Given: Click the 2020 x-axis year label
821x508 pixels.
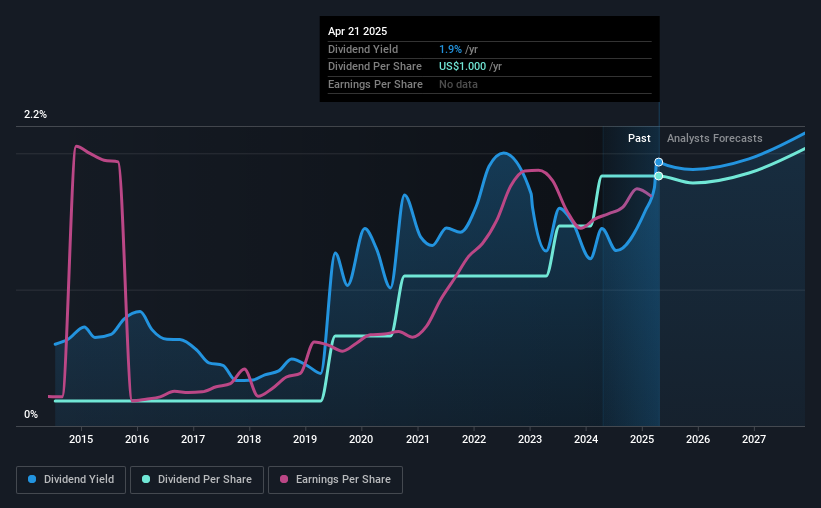Looking at the screenshot, I should [361, 439].
